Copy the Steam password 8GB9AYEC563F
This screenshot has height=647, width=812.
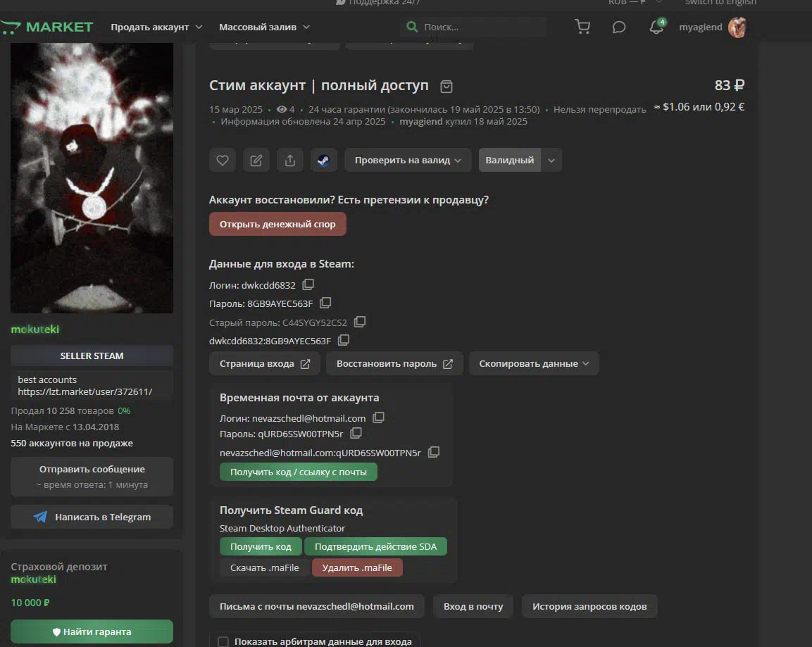(325, 303)
